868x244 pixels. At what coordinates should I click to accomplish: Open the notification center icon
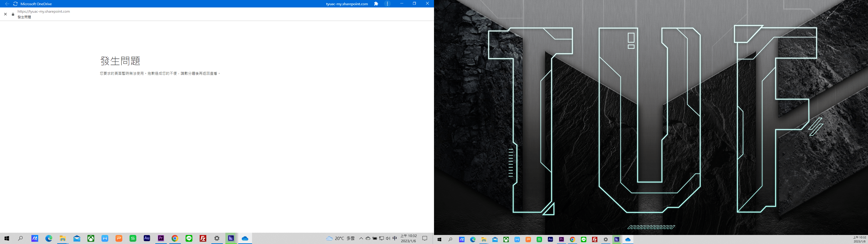point(425,238)
